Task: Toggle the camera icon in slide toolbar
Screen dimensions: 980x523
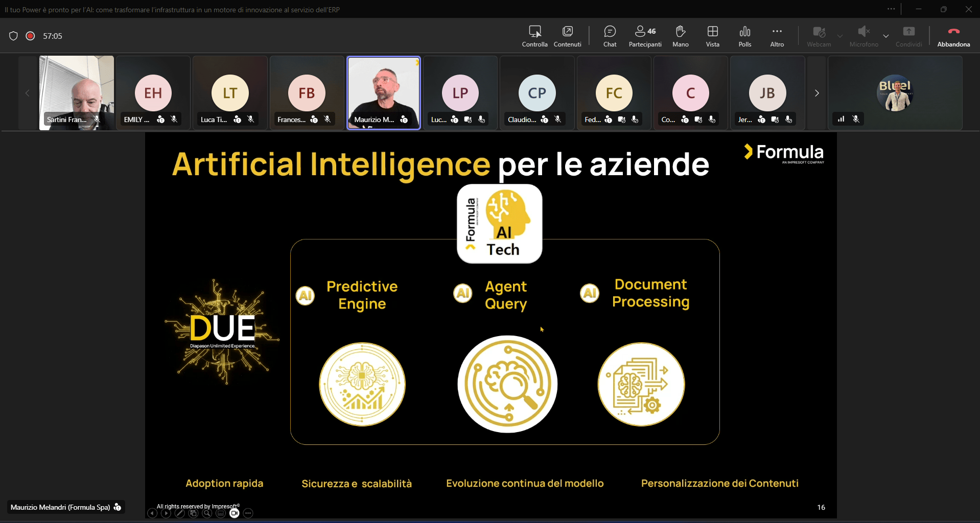Action: [x=235, y=513]
